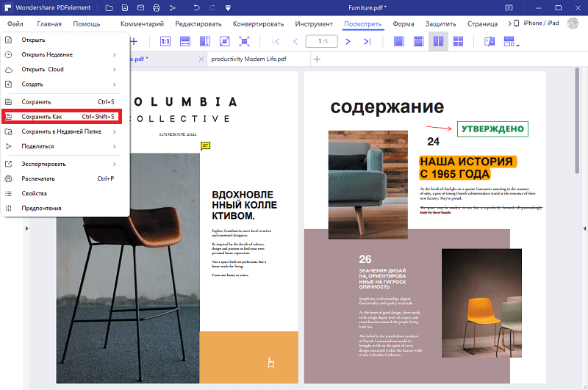This screenshot has height=390, width=588.
Task: Click the page number input field
Action: (x=322, y=41)
